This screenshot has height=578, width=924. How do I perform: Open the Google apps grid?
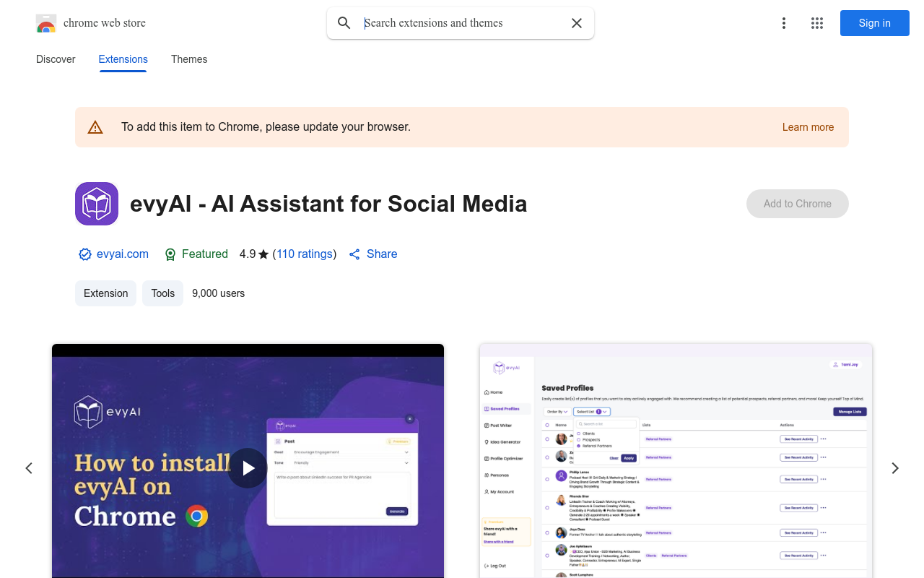pos(817,23)
